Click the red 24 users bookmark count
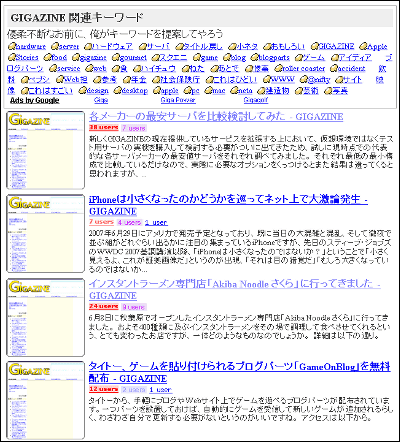 click(x=104, y=306)
